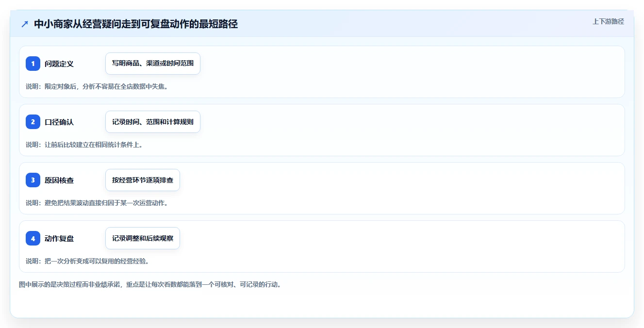644x328 pixels.
Task: Click the note about 相同统计条件
Action: pyautogui.click(x=84, y=145)
